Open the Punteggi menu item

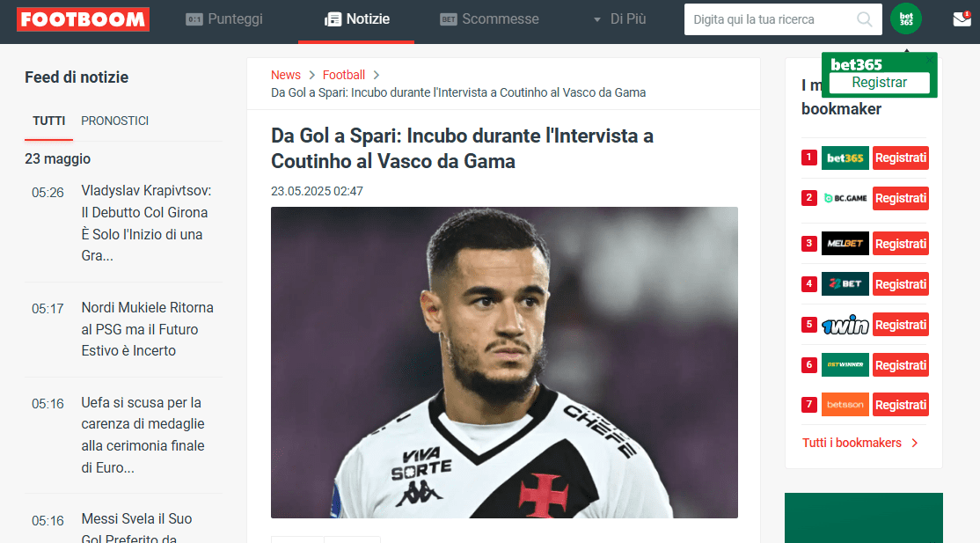(224, 19)
